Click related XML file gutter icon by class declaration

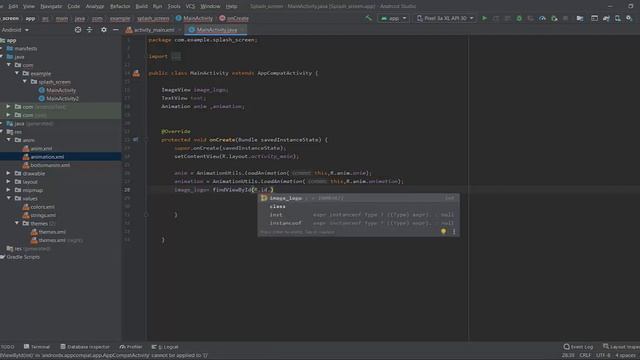pos(136,73)
